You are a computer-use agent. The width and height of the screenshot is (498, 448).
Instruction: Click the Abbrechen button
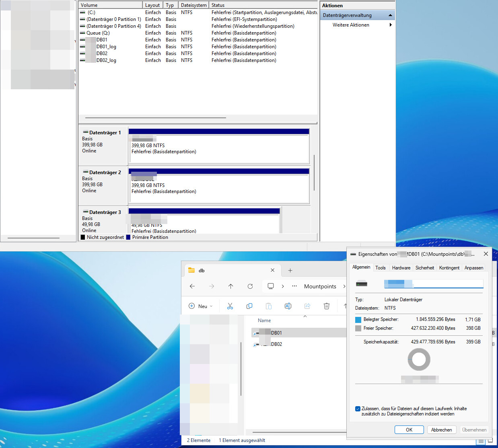click(441, 430)
